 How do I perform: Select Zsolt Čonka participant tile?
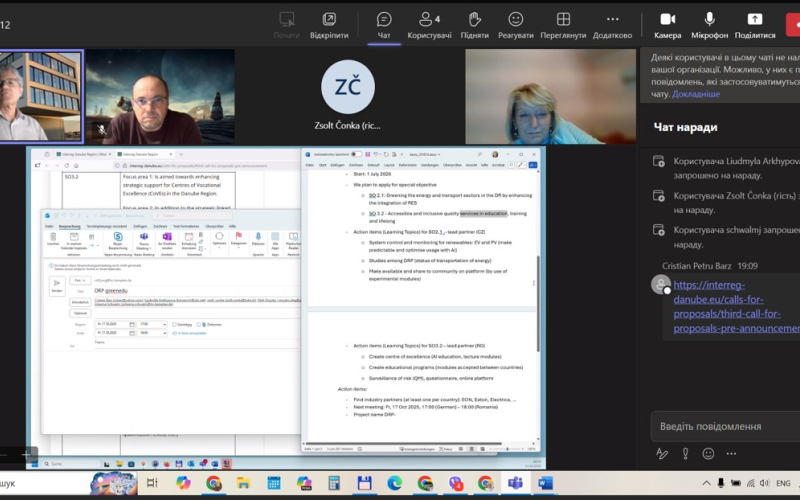pyautogui.click(x=347, y=97)
